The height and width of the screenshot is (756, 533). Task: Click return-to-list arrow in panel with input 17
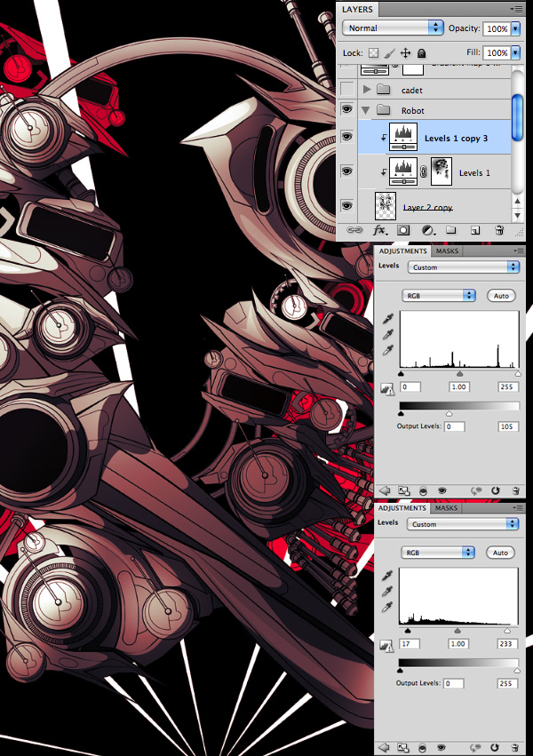383,747
